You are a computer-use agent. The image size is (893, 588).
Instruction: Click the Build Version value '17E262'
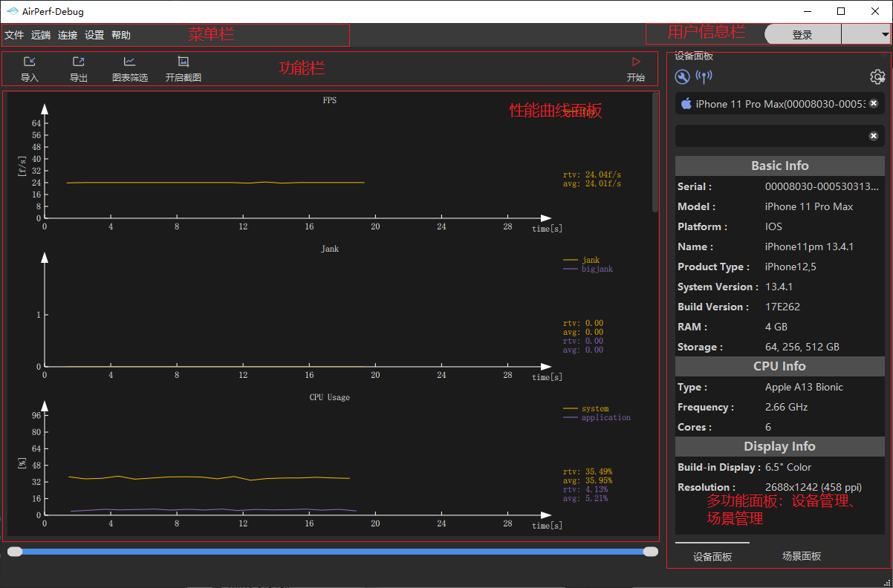coord(782,307)
